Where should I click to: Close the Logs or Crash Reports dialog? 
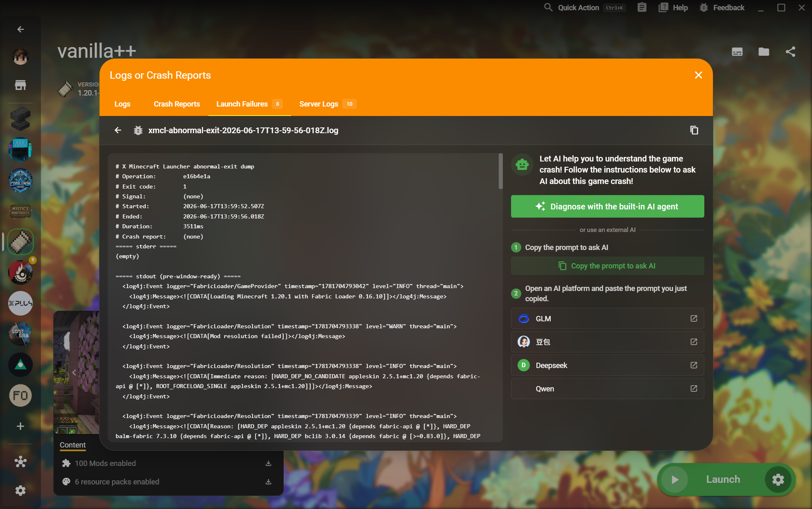pos(699,75)
